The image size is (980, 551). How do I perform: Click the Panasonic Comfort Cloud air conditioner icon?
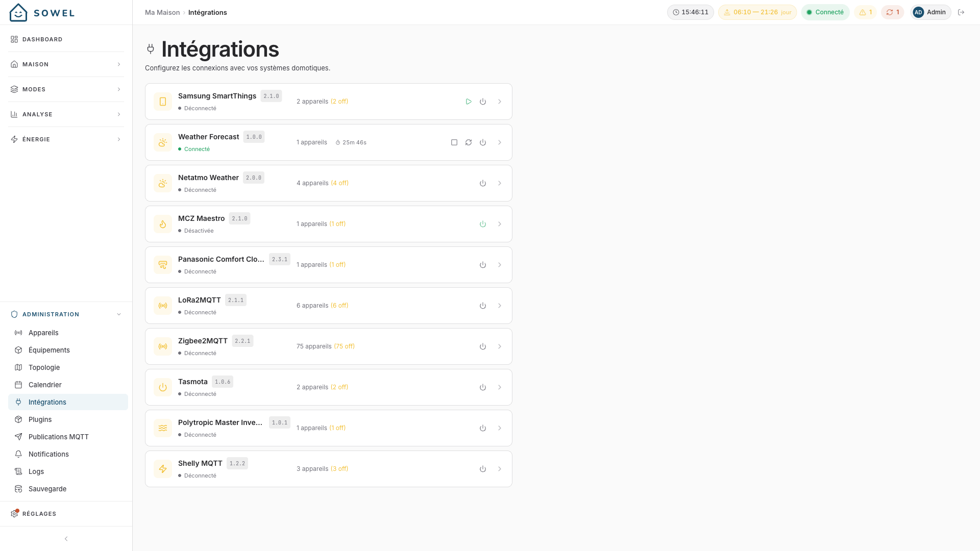[x=163, y=265]
